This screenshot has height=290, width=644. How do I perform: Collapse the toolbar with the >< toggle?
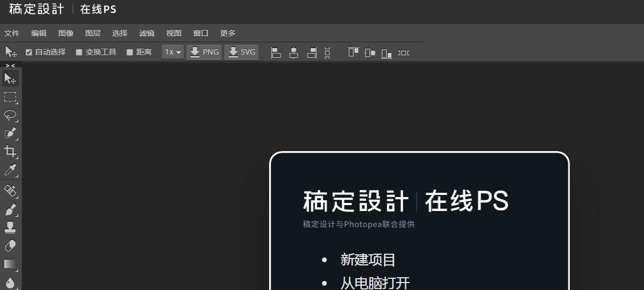point(10,65)
